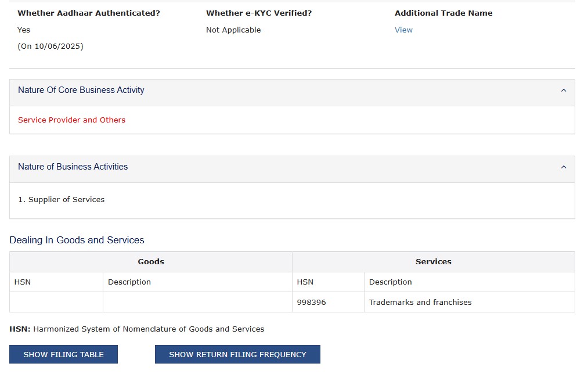
Task: Collapse Nature Of Core Business Activity chevron
Action: coord(563,91)
